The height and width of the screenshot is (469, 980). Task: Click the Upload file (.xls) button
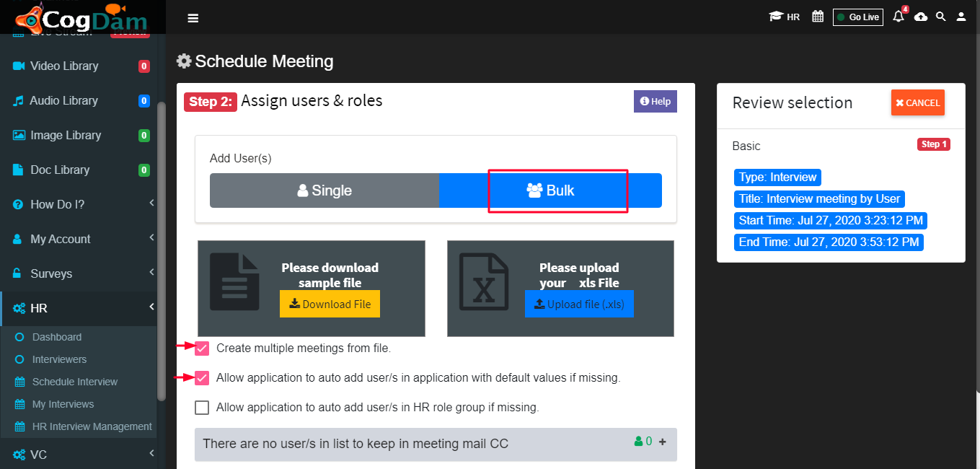coord(580,304)
